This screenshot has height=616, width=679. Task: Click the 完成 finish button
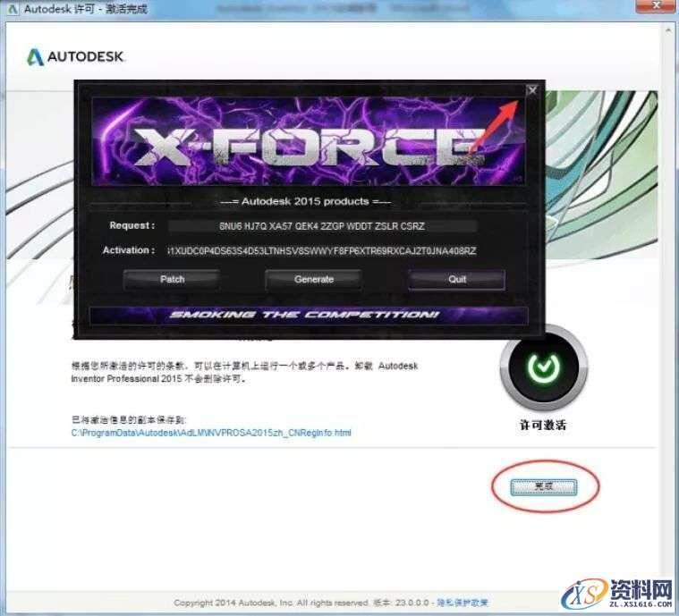[x=544, y=486]
